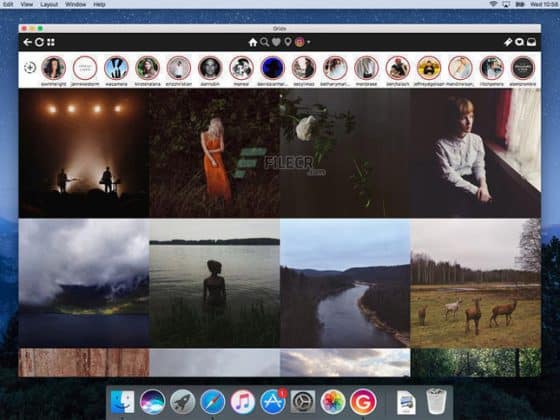This screenshot has height=420, width=560.
Task: Open the Layout menu
Action: click(49, 4)
